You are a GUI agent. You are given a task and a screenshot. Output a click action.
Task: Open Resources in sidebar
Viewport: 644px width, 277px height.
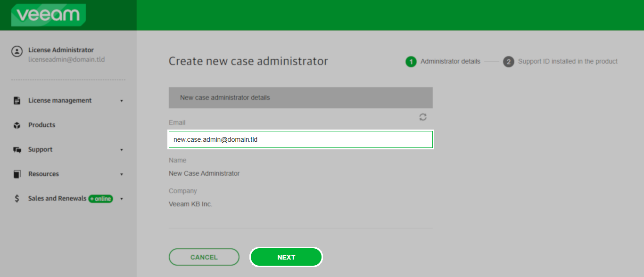click(x=43, y=174)
